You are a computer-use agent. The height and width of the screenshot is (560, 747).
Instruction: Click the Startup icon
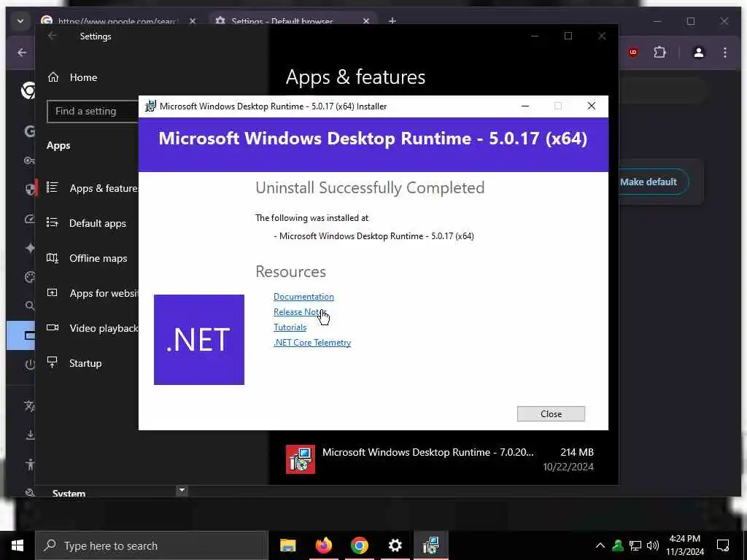(x=53, y=362)
